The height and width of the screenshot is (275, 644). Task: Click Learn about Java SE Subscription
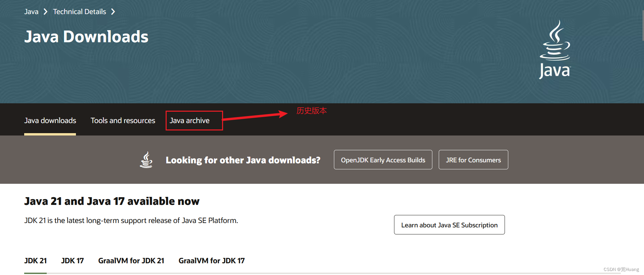pos(449,225)
